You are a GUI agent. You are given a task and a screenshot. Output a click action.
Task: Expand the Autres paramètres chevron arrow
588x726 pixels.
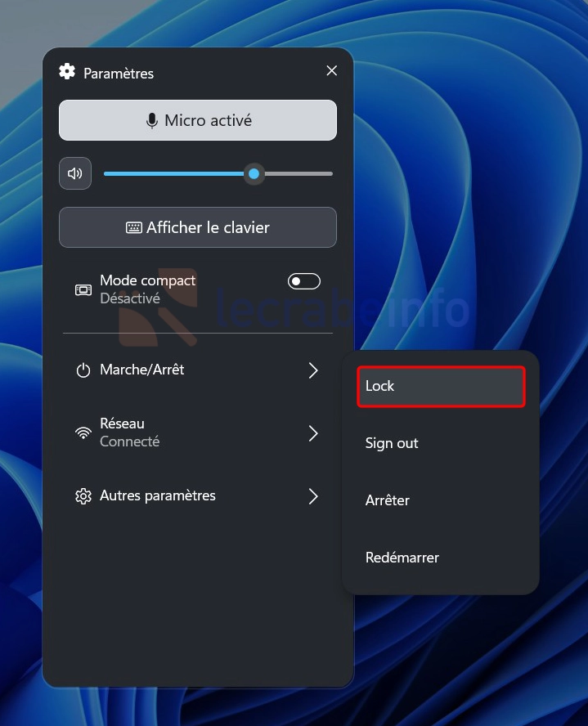(x=313, y=496)
